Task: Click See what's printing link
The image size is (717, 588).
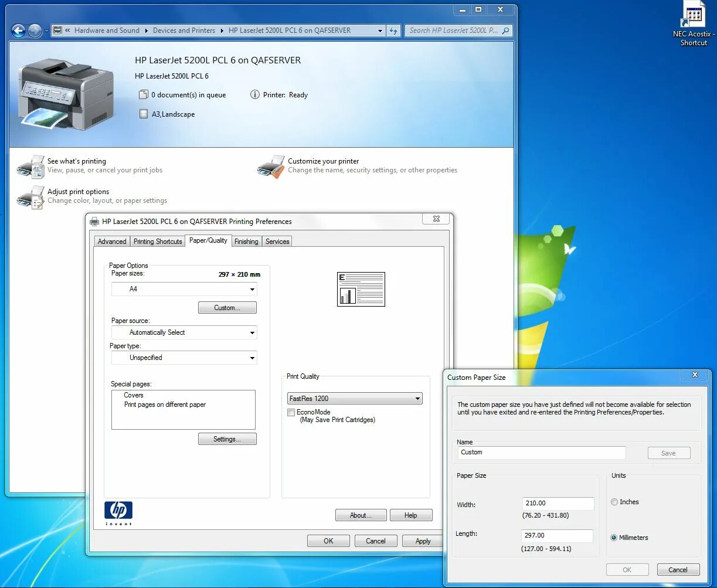Action: 77,161
